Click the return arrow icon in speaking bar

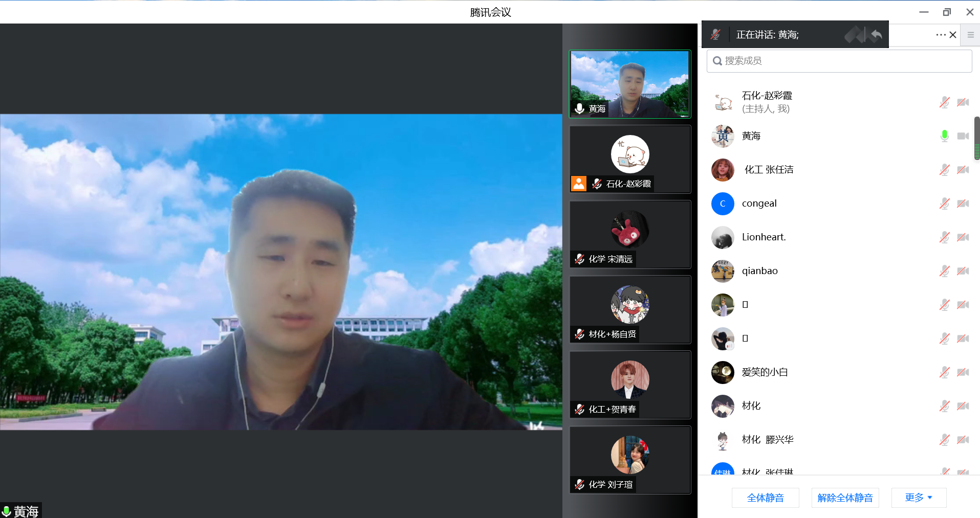coord(877,35)
